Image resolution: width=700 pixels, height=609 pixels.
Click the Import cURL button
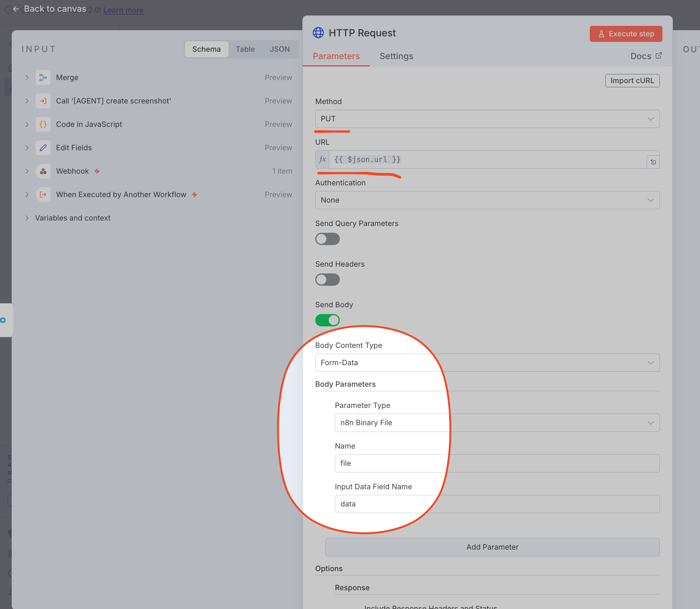632,81
